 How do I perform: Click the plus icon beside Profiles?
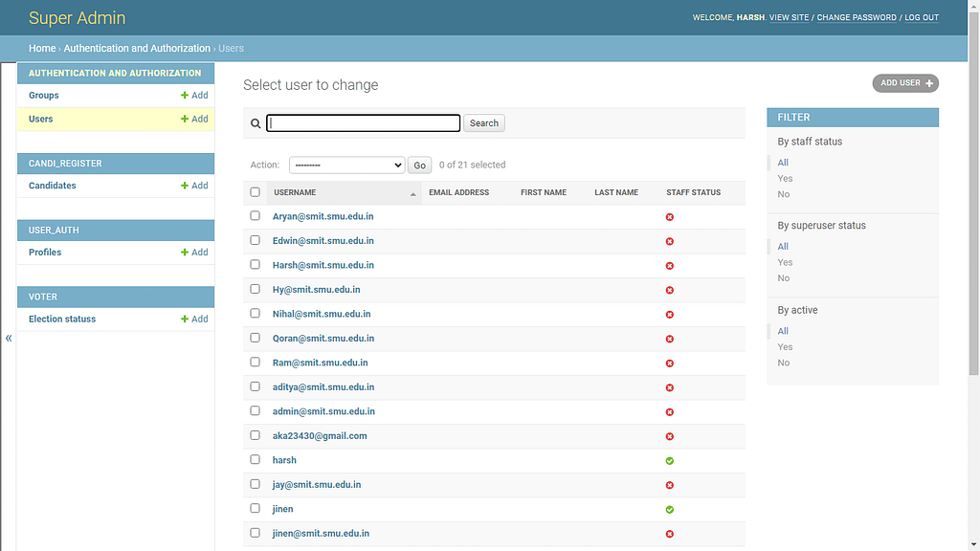tap(185, 253)
